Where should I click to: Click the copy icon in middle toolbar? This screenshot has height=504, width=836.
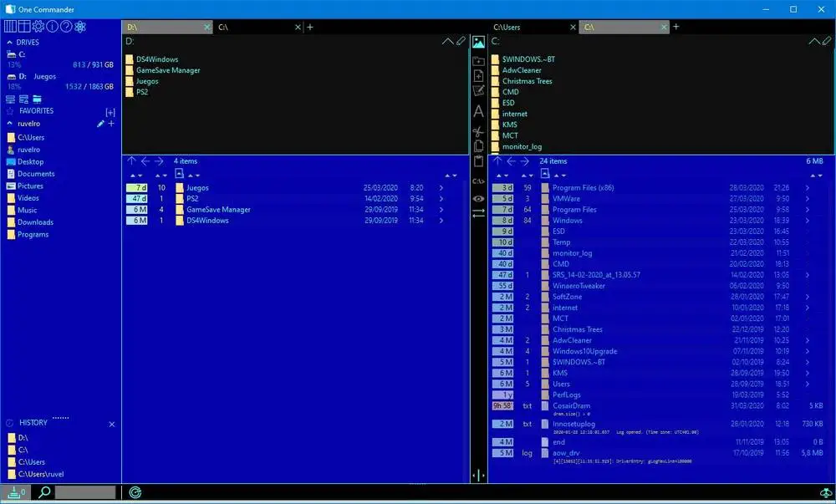click(479, 145)
